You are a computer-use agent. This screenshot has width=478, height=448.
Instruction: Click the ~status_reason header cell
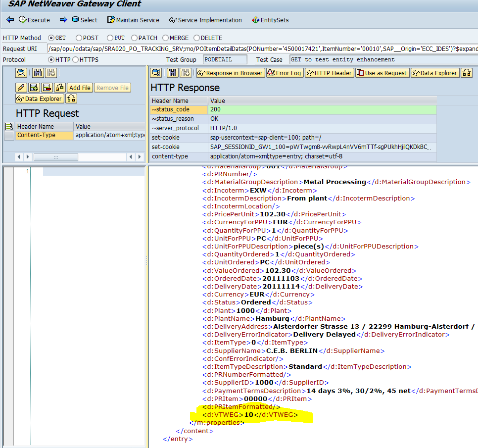[x=179, y=119]
